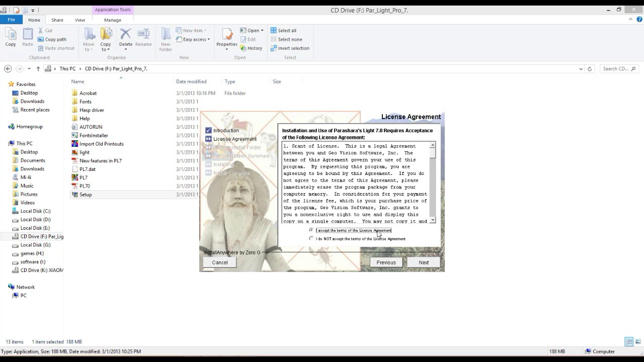Click Select none in ribbon
The width and height of the screenshot is (644, 362).
286,39
